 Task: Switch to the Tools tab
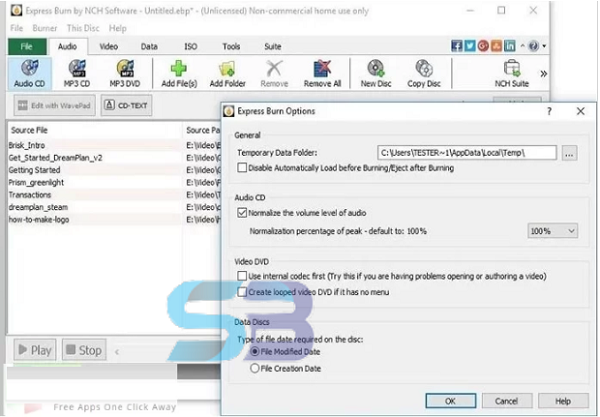pyautogui.click(x=231, y=47)
